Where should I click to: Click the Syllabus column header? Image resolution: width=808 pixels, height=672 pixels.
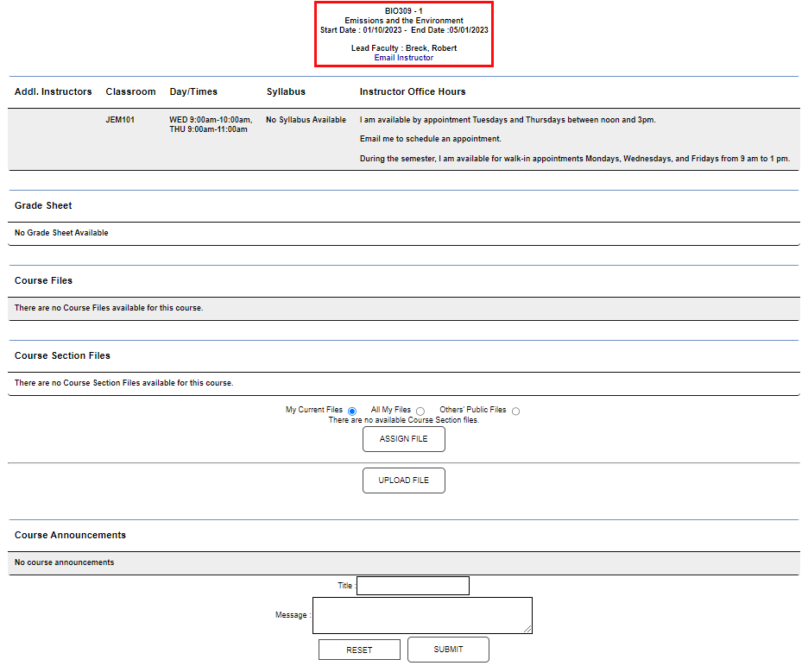click(286, 91)
